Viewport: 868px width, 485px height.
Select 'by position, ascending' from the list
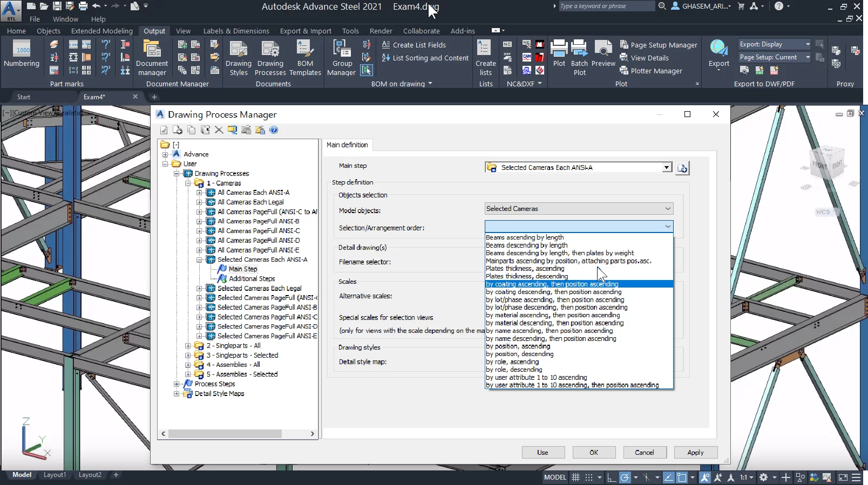518,346
